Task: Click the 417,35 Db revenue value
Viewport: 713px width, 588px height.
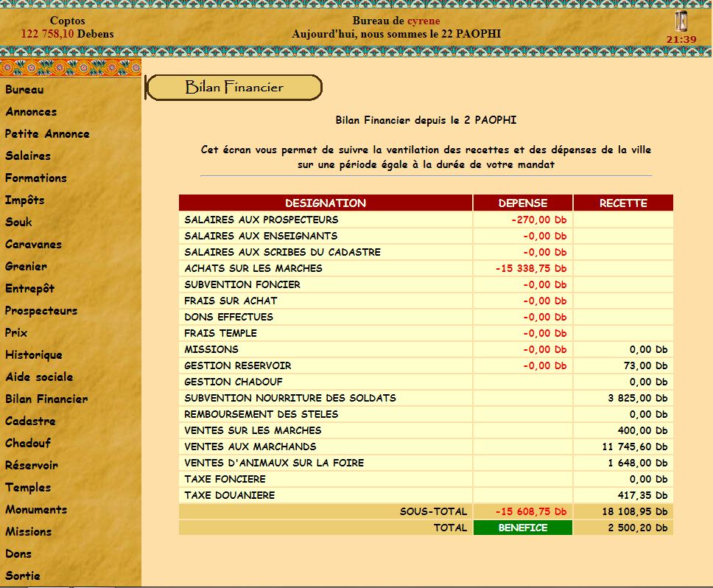Action: coord(642,495)
